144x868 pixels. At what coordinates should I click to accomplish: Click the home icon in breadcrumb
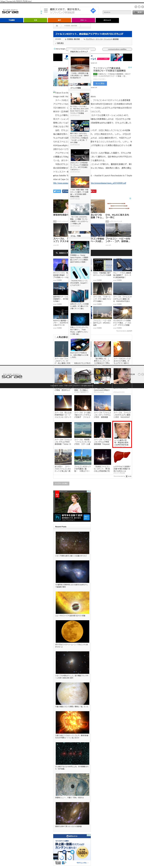(x=57, y=26)
